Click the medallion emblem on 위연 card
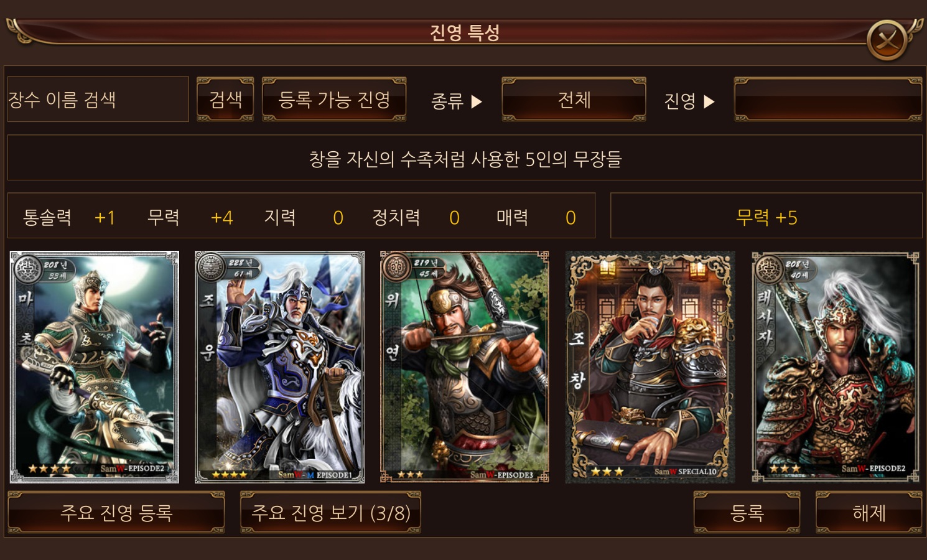The height and width of the screenshot is (560, 927). 396,268
